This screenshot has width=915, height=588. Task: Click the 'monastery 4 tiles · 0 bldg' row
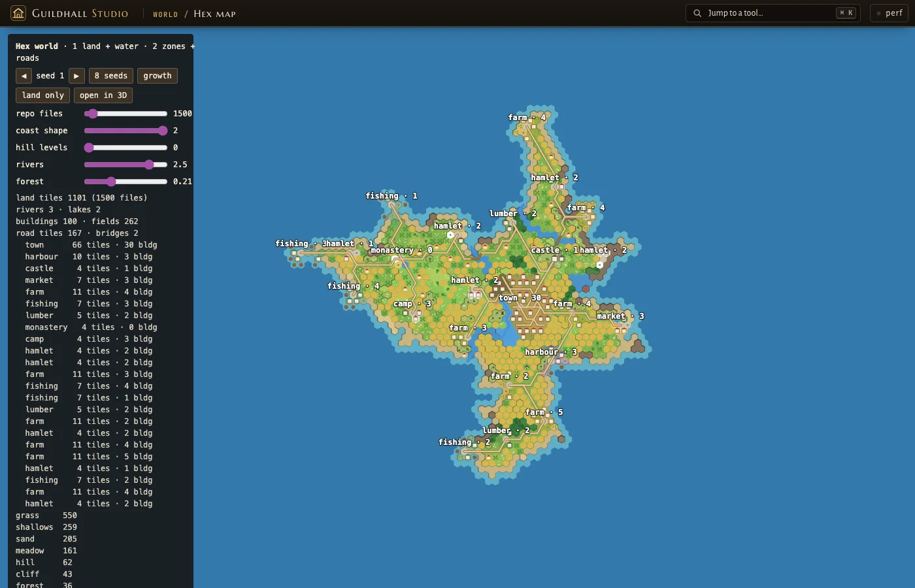(91, 327)
